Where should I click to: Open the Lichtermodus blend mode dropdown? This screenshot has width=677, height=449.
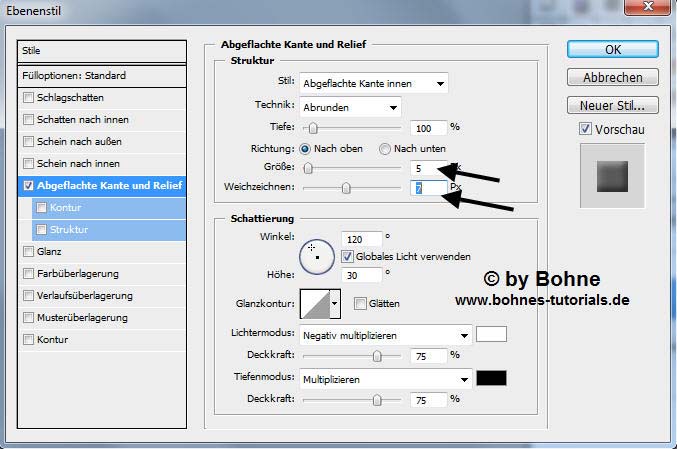(x=385, y=336)
